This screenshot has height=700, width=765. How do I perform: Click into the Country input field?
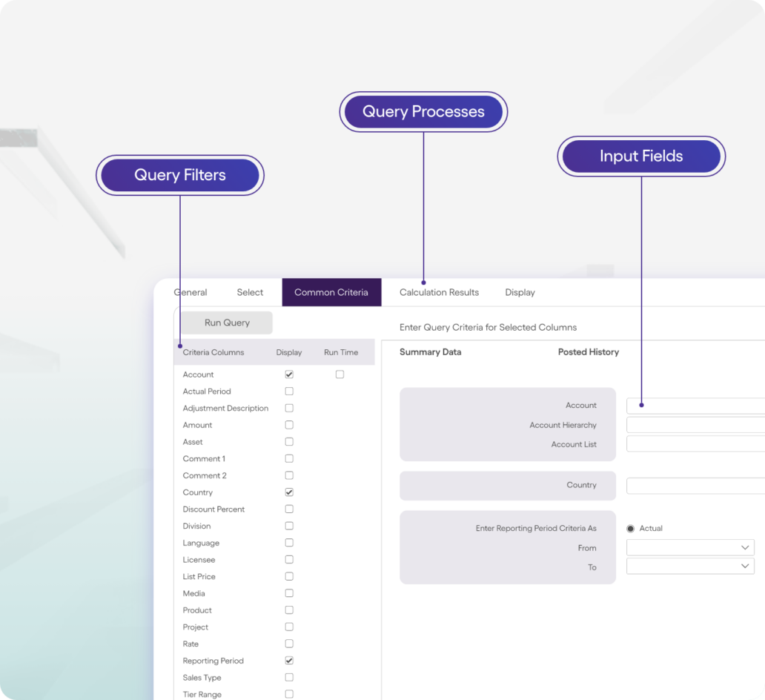695,486
